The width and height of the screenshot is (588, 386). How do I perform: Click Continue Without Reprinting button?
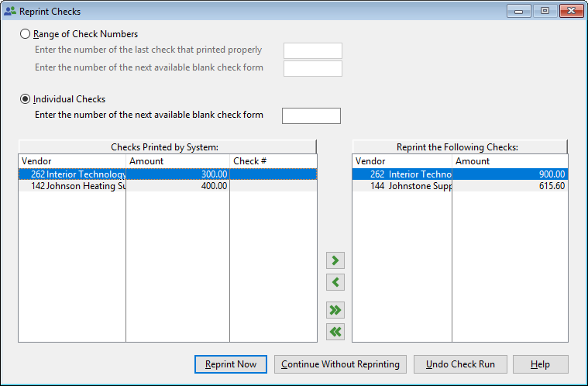[x=340, y=364]
